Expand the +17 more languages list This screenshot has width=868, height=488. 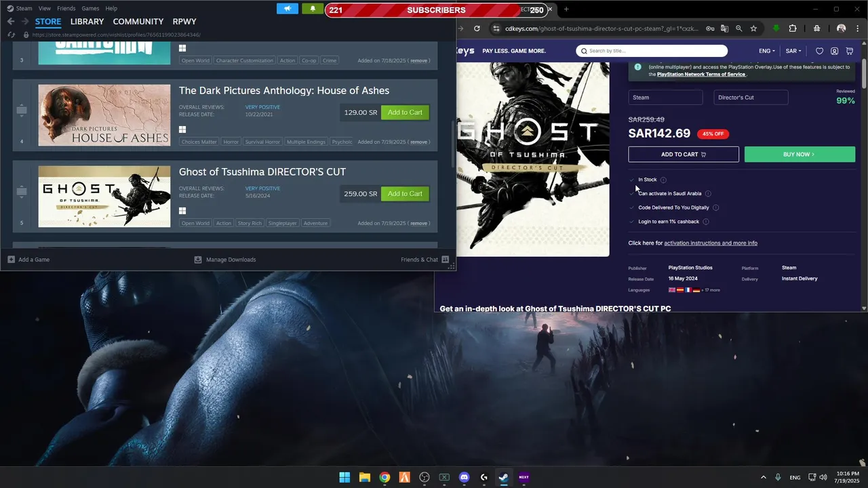point(711,290)
